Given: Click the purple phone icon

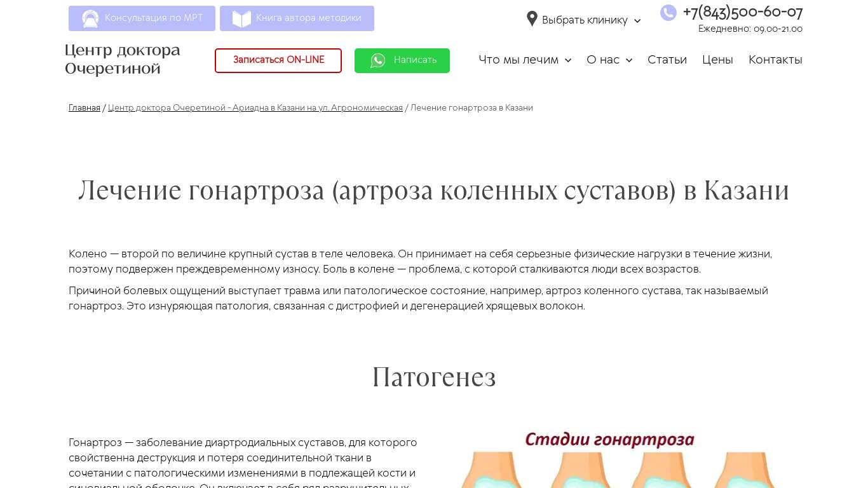Looking at the screenshot, I should click(x=668, y=13).
